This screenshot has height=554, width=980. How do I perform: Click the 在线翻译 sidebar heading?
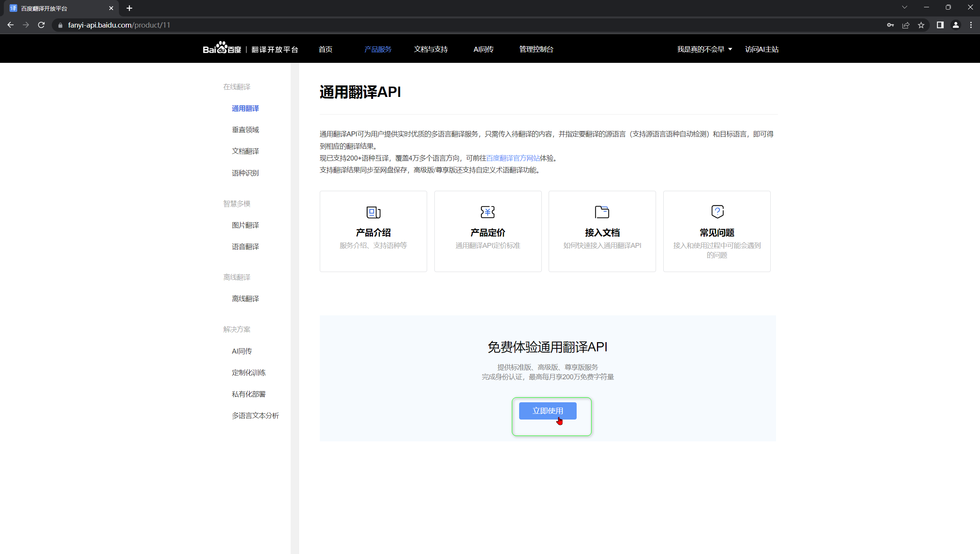point(237,87)
